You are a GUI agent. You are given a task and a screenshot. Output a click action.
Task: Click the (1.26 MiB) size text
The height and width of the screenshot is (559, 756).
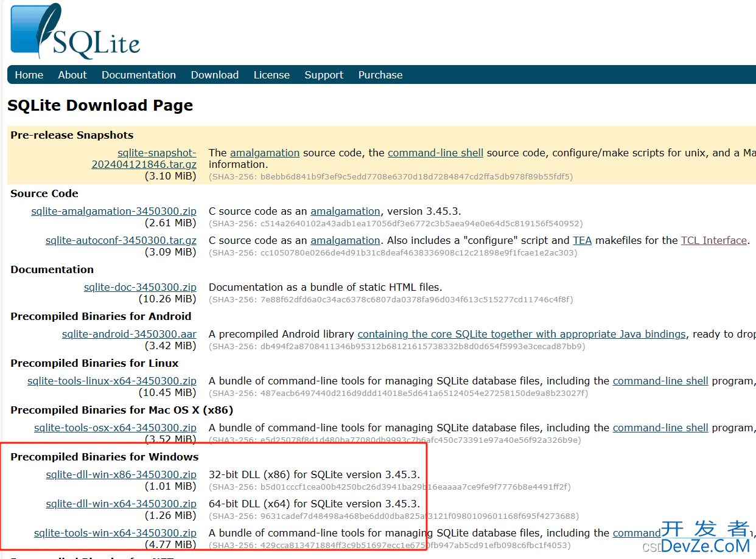170,515
